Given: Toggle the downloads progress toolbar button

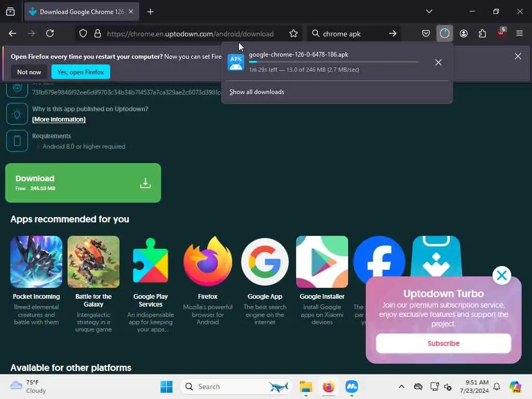Looking at the screenshot, I should click(445, 33).
